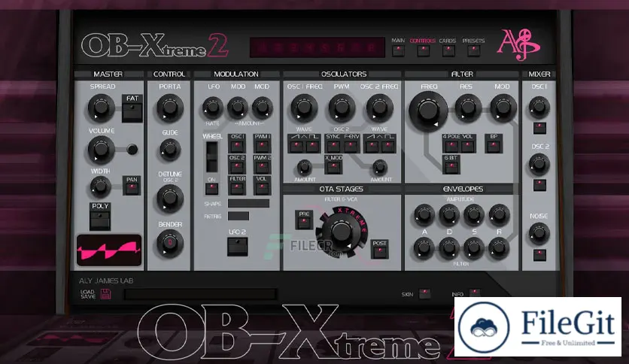Click the small round button beside Volume
This screenshot has width=629, height=364.
[132, 150]
